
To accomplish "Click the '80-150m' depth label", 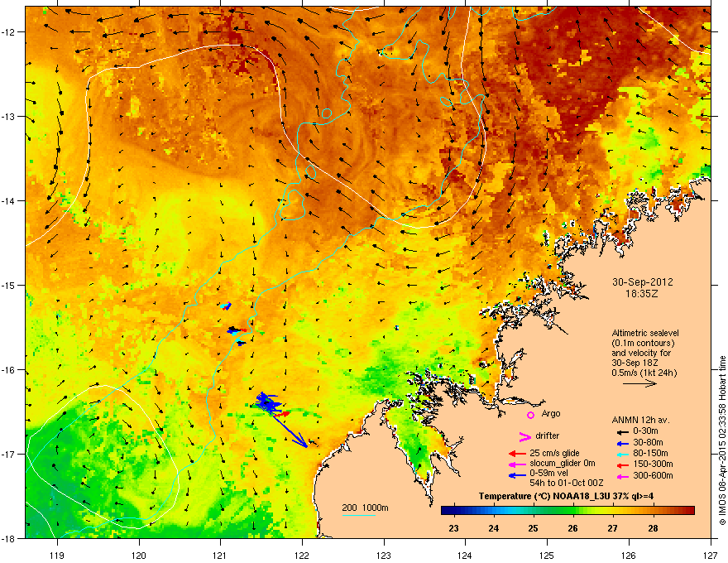I will pyautogui.click(x=650, y=454).
